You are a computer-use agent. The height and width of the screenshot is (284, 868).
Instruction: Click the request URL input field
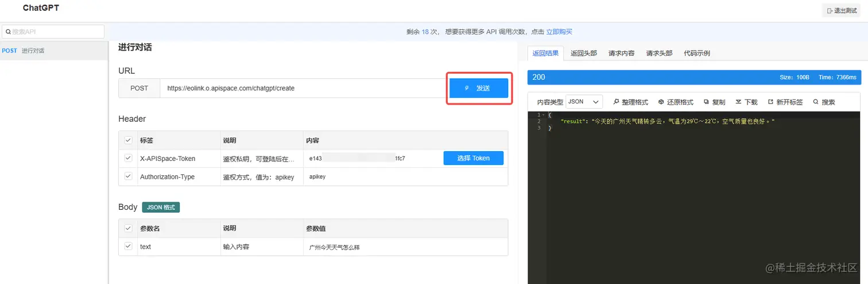point(304,88)
